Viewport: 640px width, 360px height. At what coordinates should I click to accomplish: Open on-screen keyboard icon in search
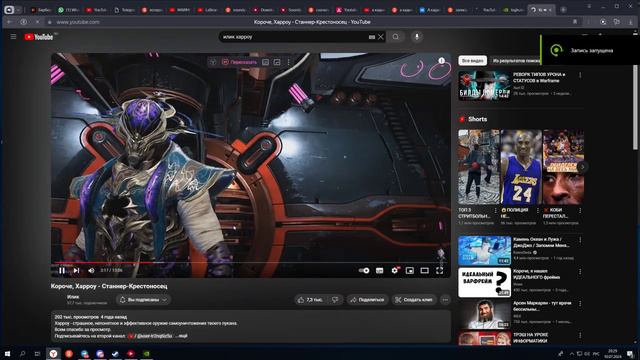pos(372,37)
